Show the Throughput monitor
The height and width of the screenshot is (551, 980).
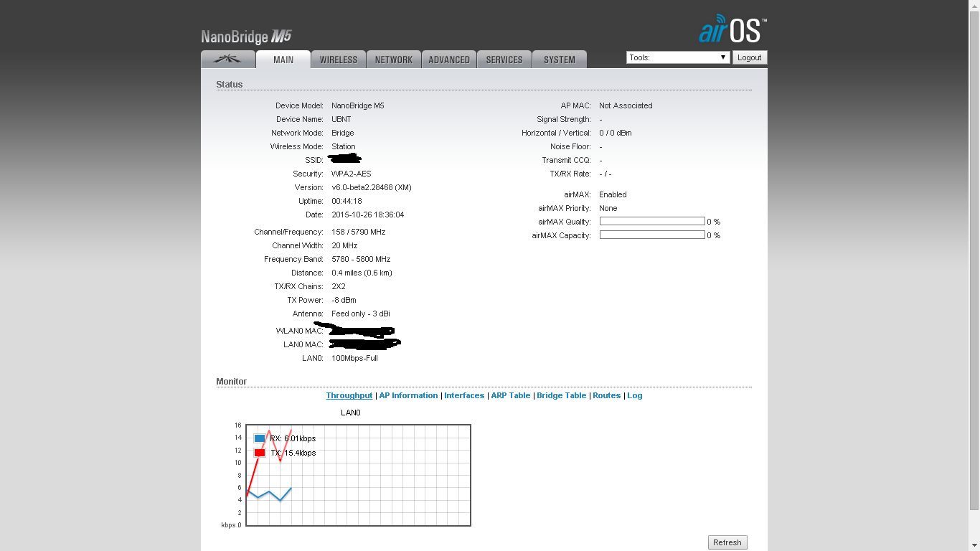349,395
